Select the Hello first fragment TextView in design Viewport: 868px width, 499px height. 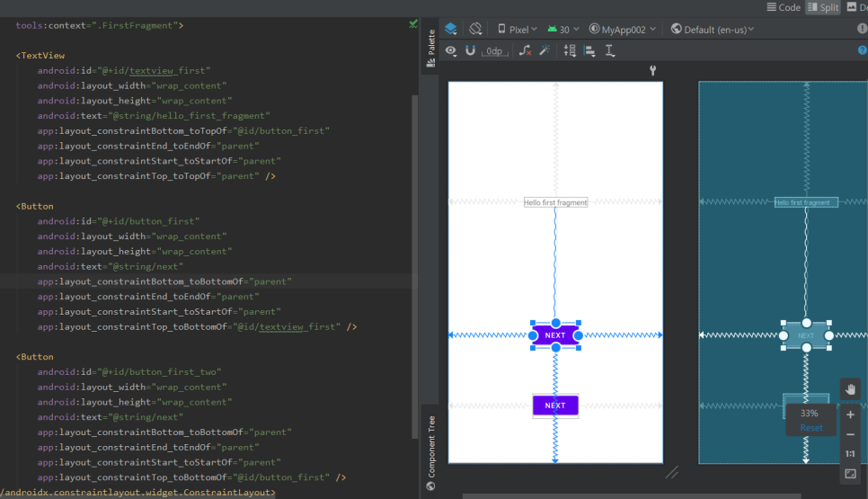pyautogui.click(x=555, y=202)
